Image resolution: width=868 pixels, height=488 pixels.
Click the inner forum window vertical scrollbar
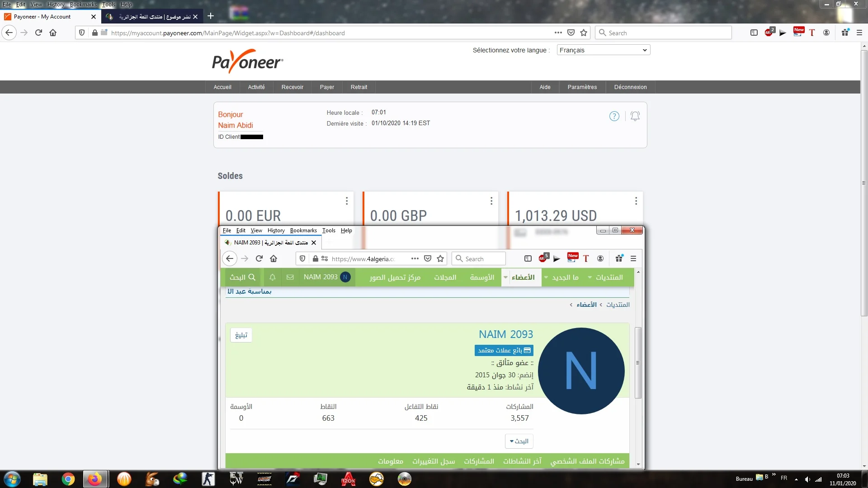tap(638, 363)
